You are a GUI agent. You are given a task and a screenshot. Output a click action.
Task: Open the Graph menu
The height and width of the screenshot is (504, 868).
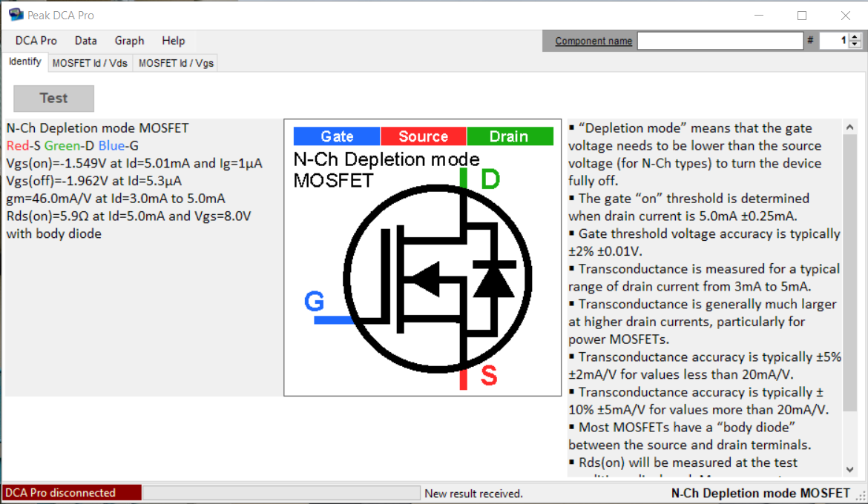pos(129,40)
